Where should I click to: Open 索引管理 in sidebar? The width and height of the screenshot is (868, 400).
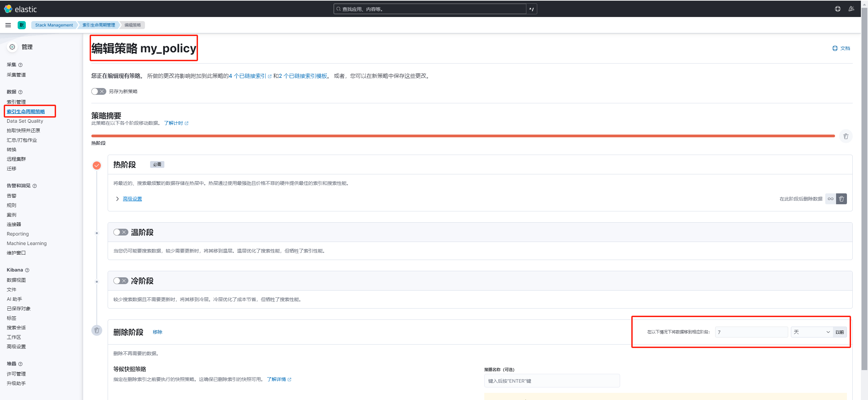pyautogui.click(x=16, y=102)
